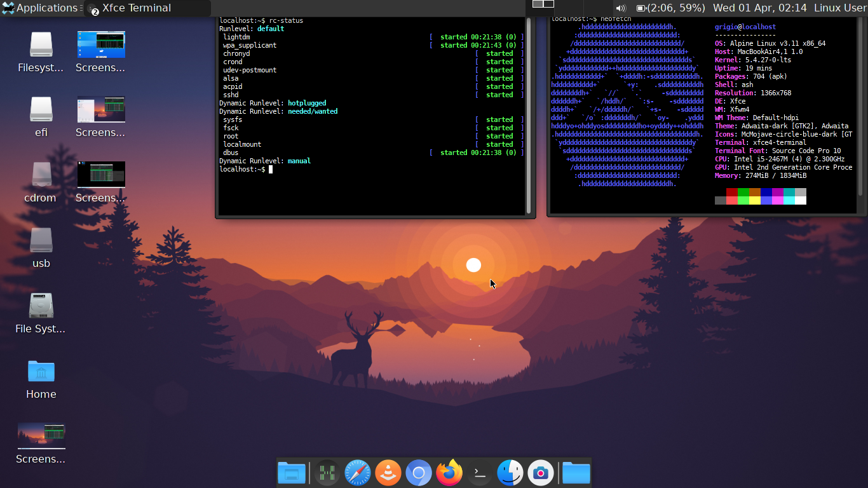
Task: Focus the Xfce Terminal window via its titlebar tab
Action: pos(137,8)
